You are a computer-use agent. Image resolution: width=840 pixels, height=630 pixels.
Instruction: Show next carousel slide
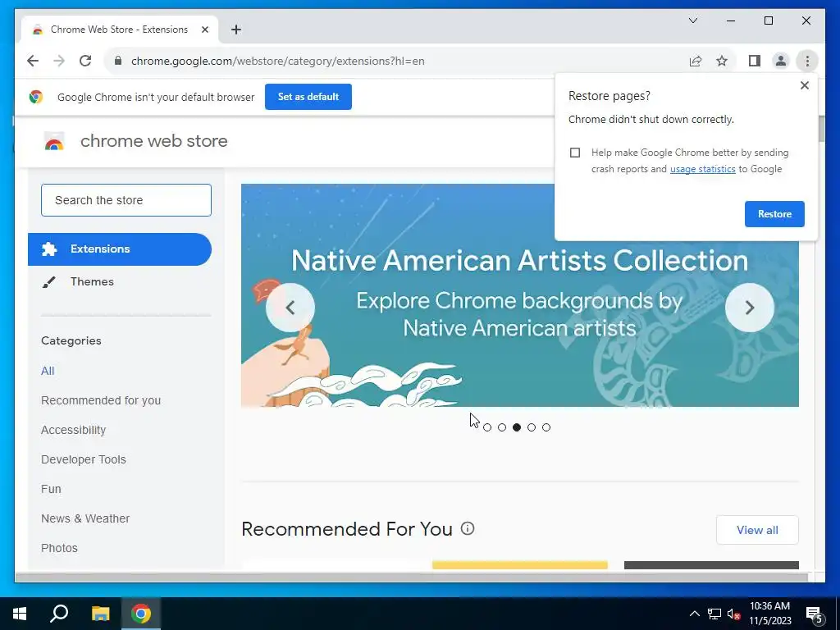(x=750, y=308)
